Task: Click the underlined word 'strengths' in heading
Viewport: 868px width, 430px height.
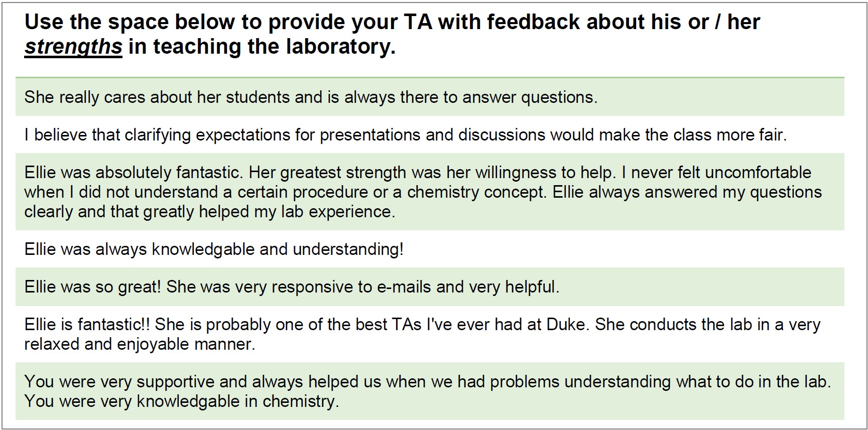Action: [73, 47]
